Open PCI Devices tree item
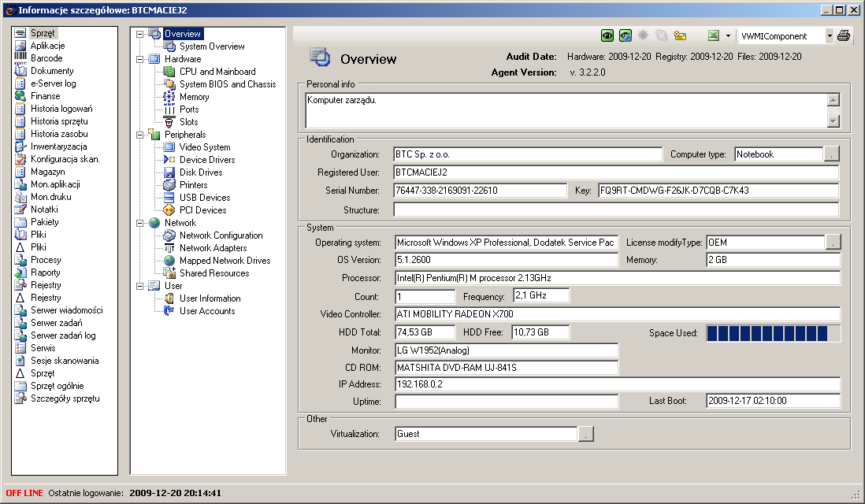865x504 pixels. (202, 210)
